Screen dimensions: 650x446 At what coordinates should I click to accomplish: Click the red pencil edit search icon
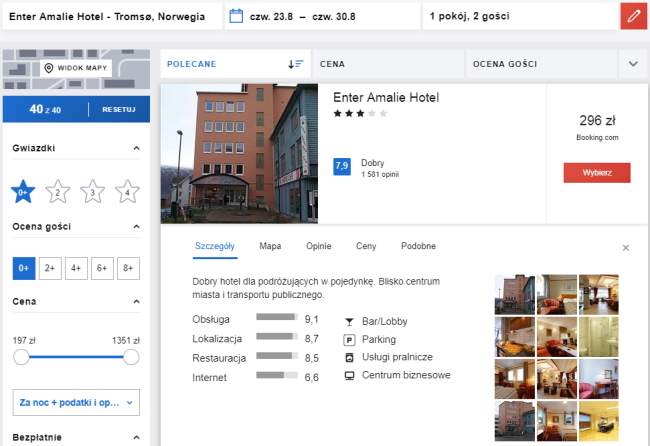[633, 16]
